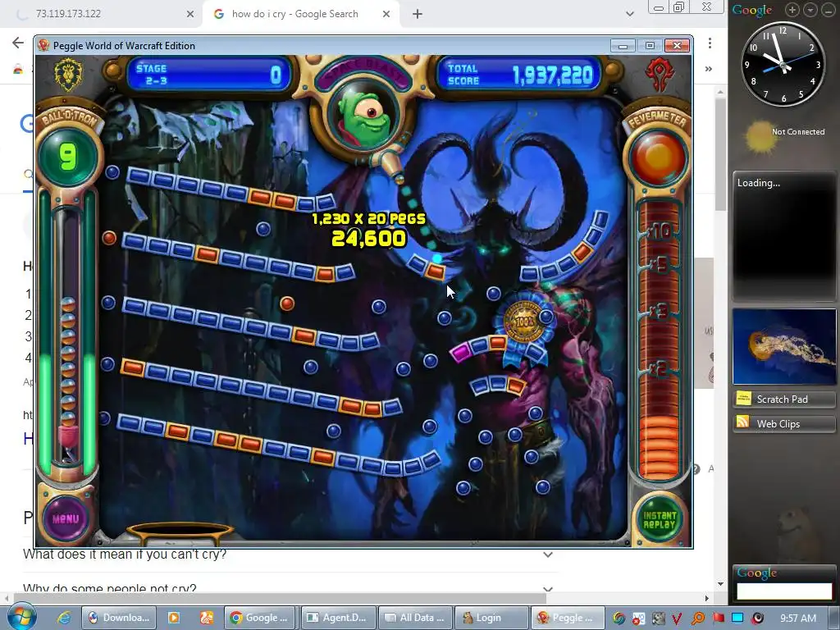Screen dimensions: 840x630
Task: Open the Web Clips gadget
Action: 784,424
